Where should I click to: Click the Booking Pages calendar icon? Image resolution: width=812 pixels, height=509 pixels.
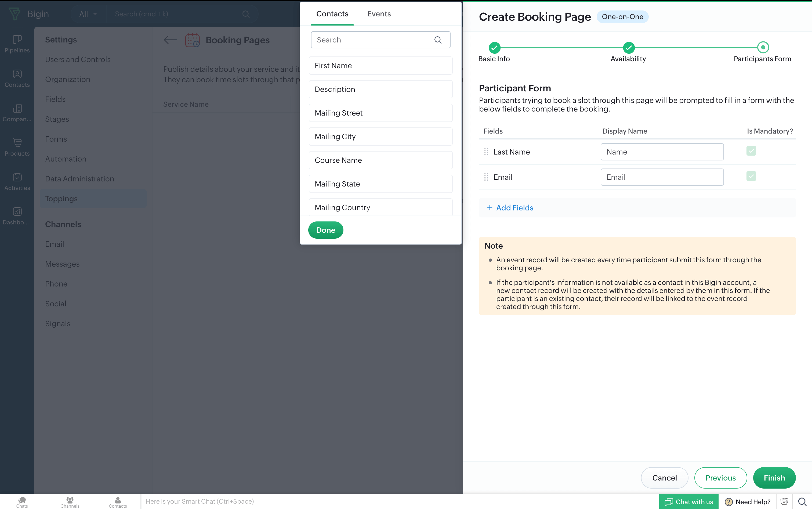193,40
